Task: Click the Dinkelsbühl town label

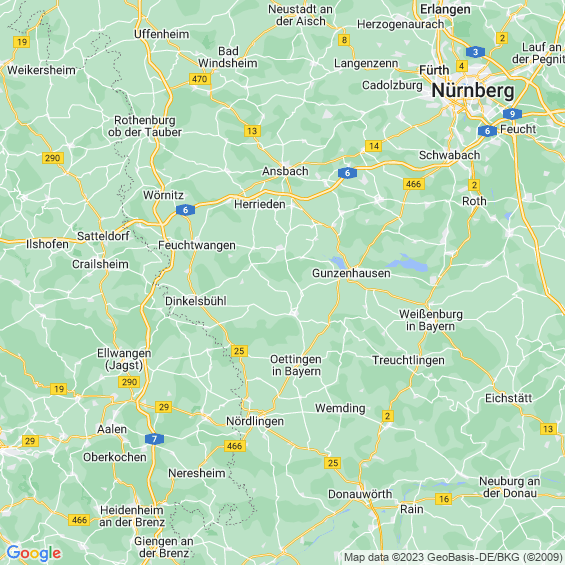Action: (x=196, y=301)
